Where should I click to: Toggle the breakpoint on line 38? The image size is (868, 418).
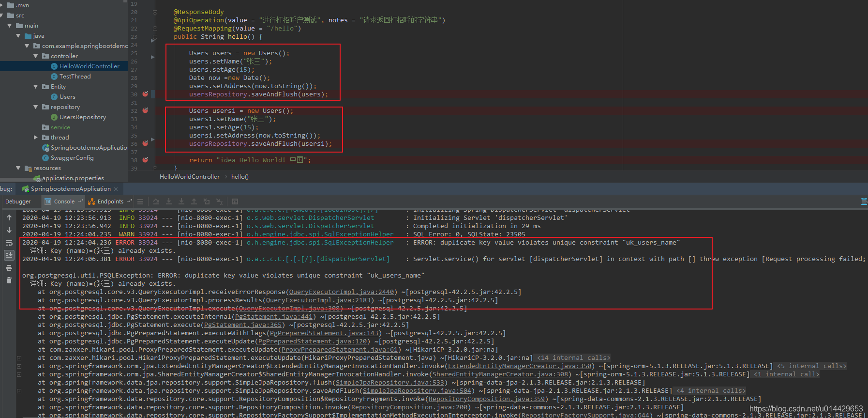pyautogui.click(x=145, y=160)
